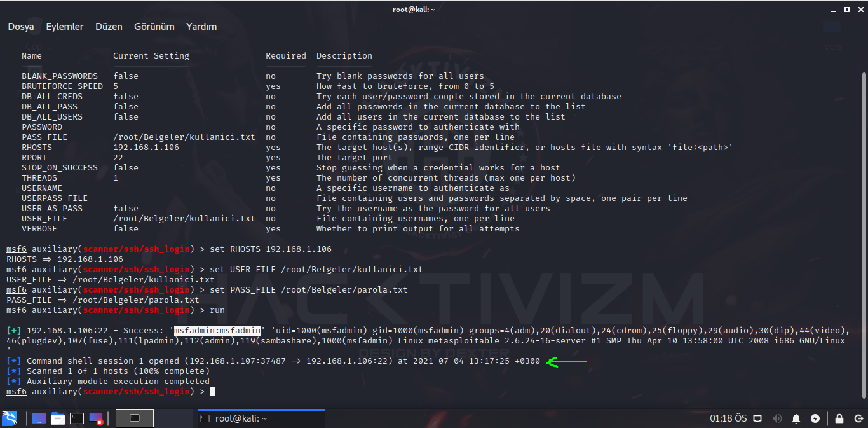Launch terminal emulator from panel launcher
The width and height of the screenshot is (868, 428).
[x=77, y=418]
